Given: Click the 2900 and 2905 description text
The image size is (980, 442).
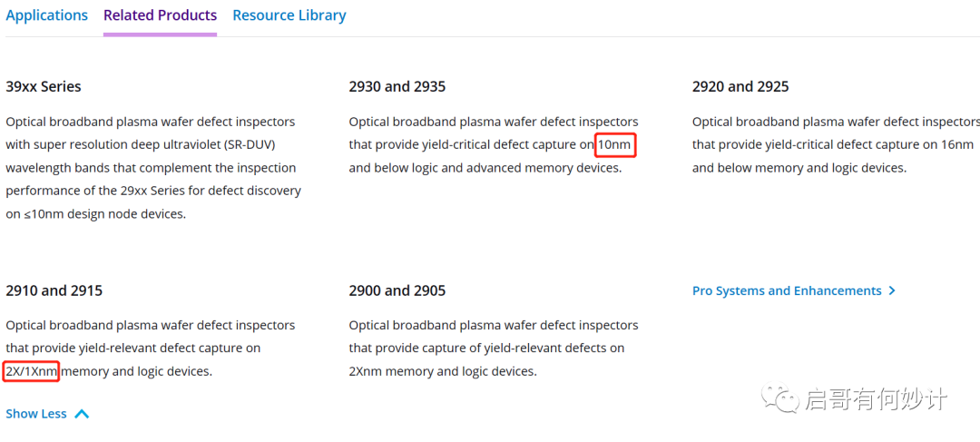Looking at the screenshot, I should (494, 349).
